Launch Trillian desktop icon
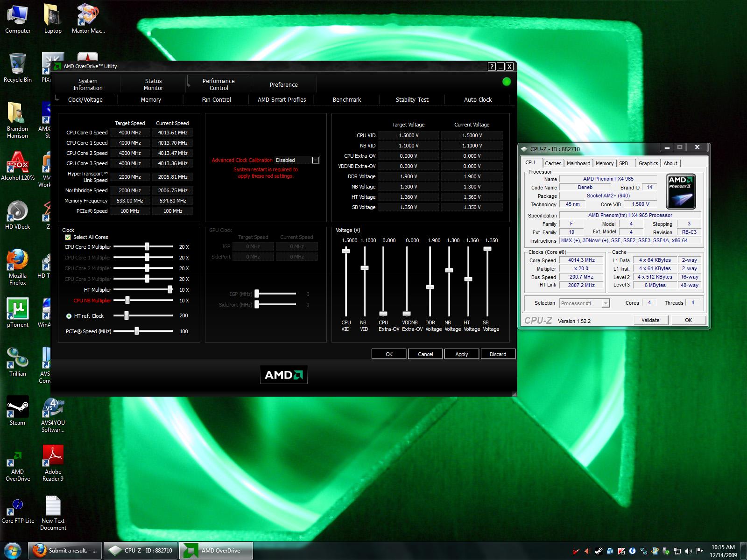 point(18,362)
